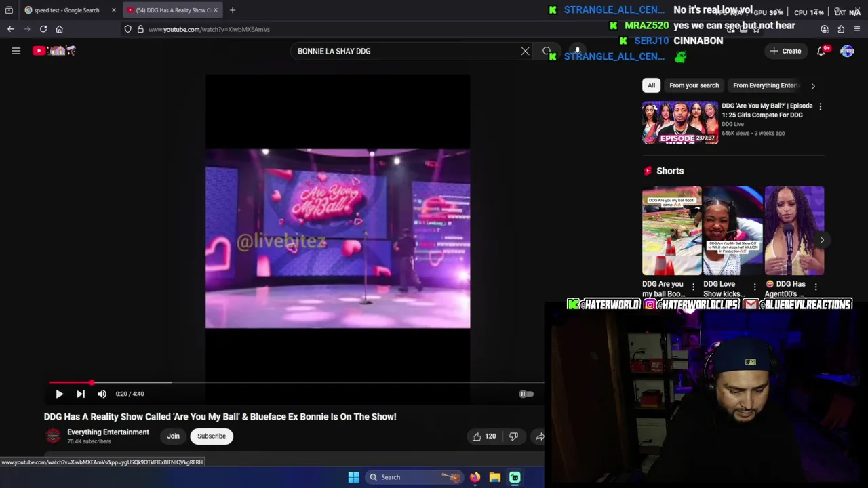Open options for the boot camp short
Viewport: 868px width, 488px height.
pyautogui.click(x=693, y=287)
